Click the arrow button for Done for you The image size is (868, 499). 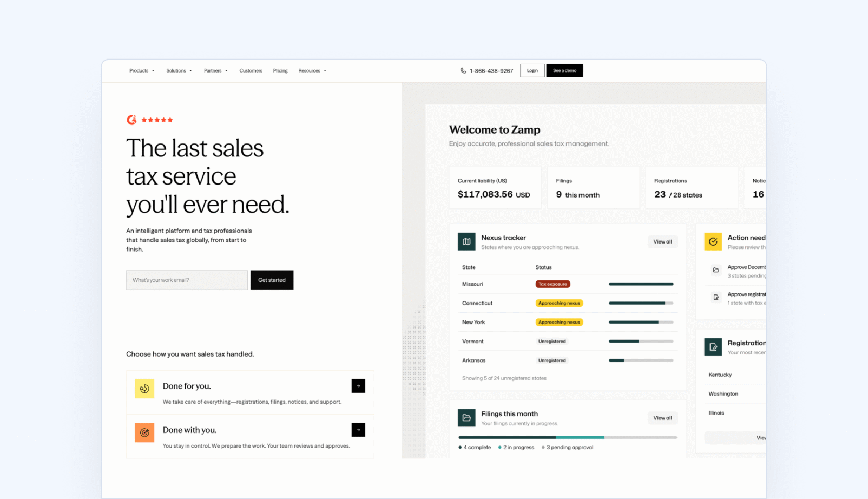pyautogui.click(x=358, y=386)
